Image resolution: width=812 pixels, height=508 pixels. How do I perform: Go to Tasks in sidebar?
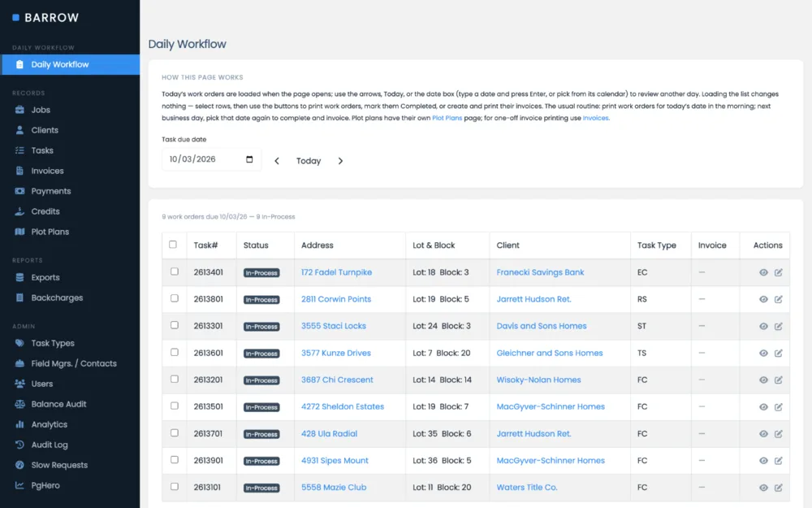[70, 150]
